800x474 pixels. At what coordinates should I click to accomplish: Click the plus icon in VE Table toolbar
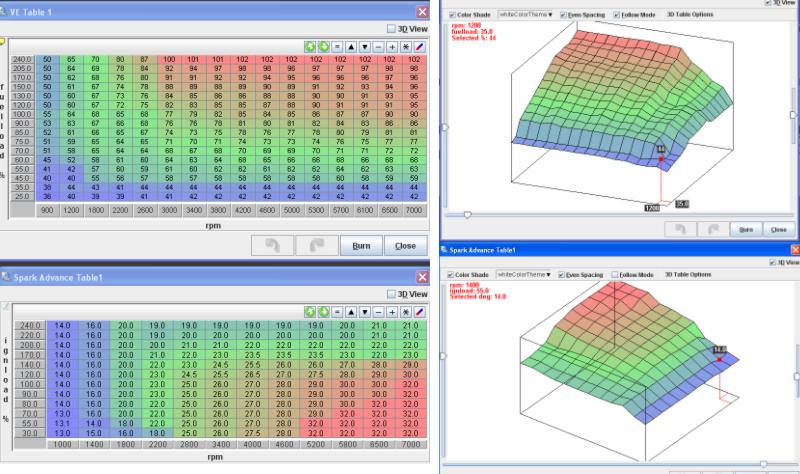tap(392, 47)
